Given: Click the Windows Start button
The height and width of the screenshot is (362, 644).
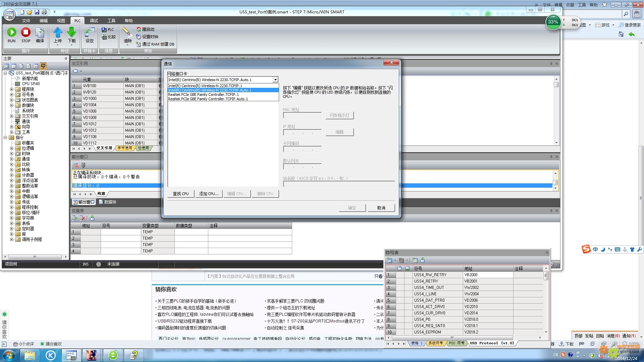Looking at the screenshot, I should pyautogui.click(x=9, y=355).
